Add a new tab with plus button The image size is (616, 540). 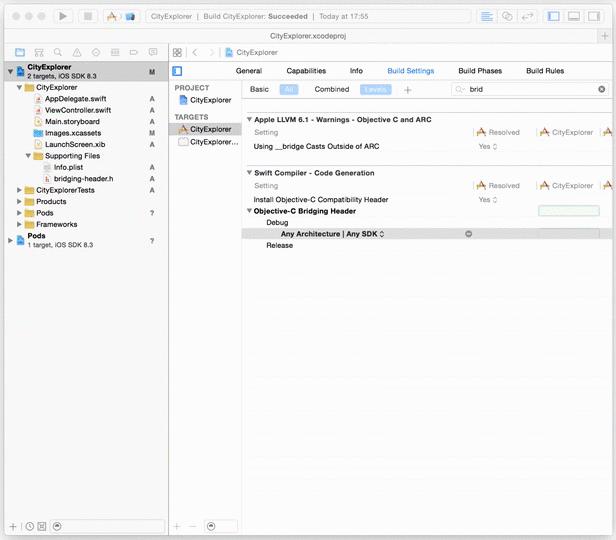(x=605, y=36)
